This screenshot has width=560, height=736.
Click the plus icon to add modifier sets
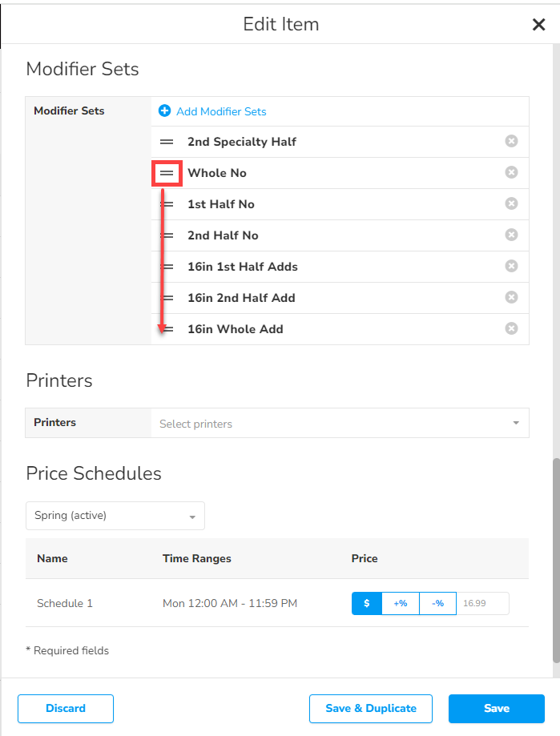[x=165, y=111]
